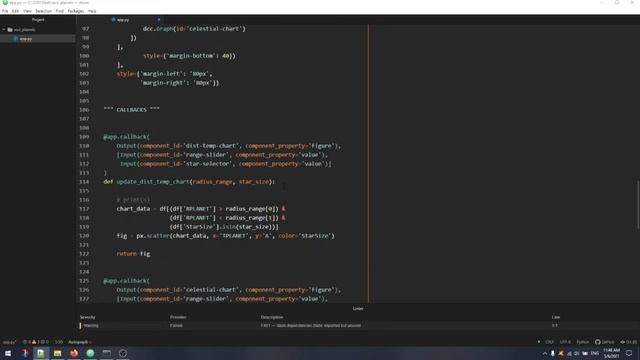Click the project folder icon in tree

point(10,30)
